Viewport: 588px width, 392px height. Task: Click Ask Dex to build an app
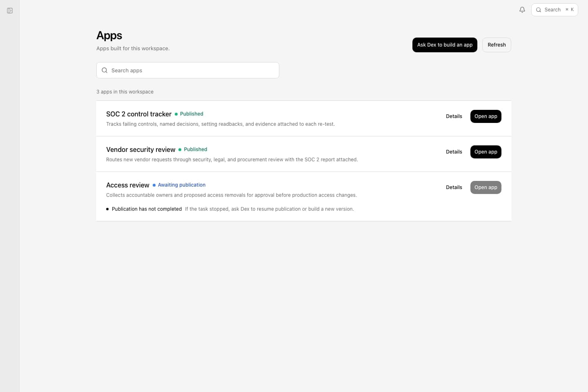(x=445, y=45)
